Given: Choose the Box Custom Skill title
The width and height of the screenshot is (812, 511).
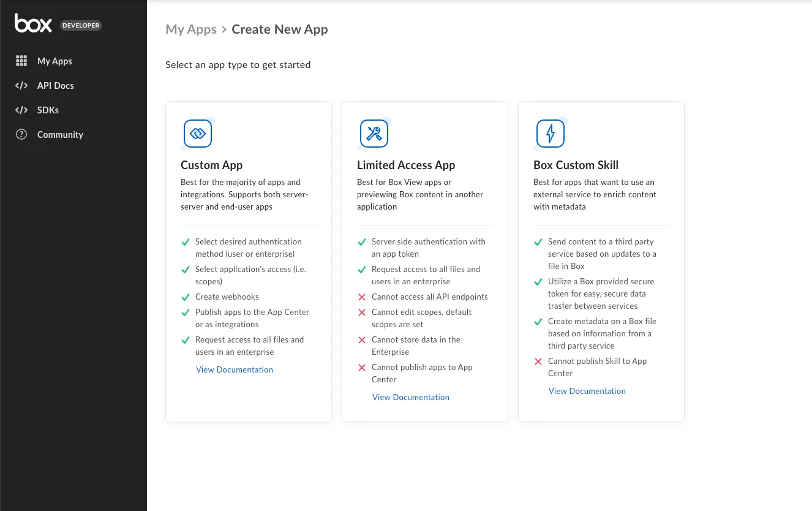Looking at the screenshot, I should coord(576,165).
